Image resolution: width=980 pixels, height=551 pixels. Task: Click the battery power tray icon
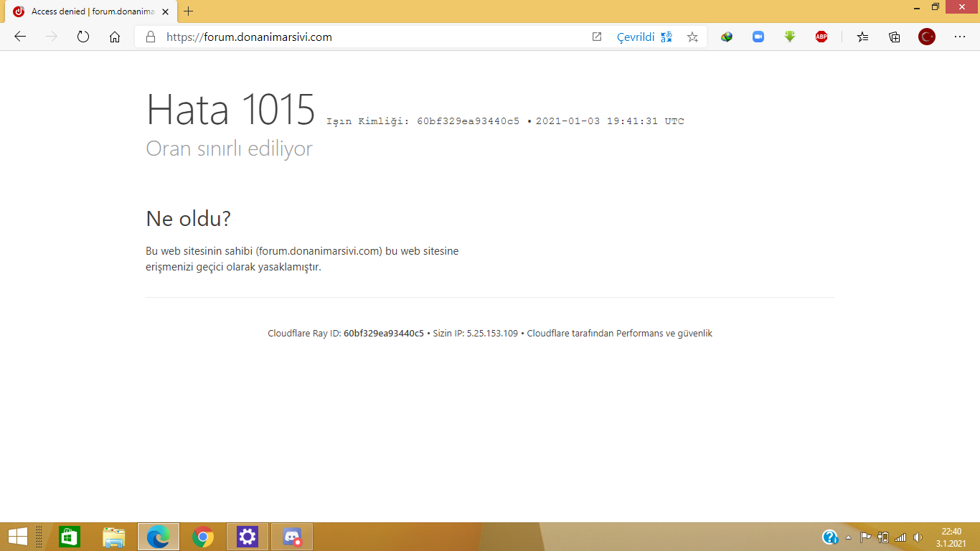click(883, 537)
